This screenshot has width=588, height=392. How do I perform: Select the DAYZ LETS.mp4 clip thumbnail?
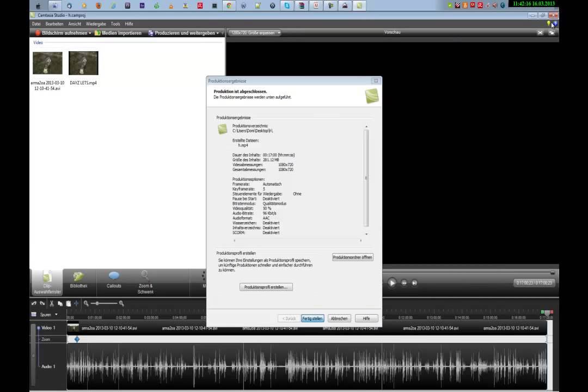83,63
